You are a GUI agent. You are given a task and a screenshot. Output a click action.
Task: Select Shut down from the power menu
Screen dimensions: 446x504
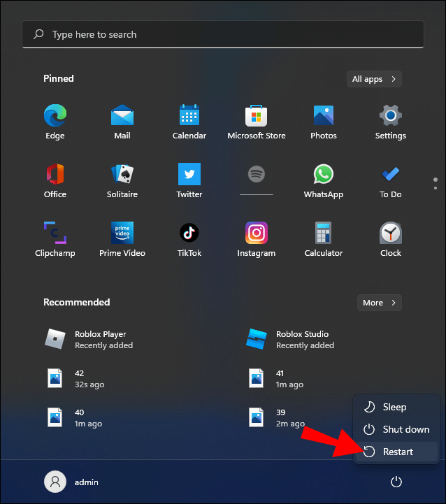coord(396,429)
